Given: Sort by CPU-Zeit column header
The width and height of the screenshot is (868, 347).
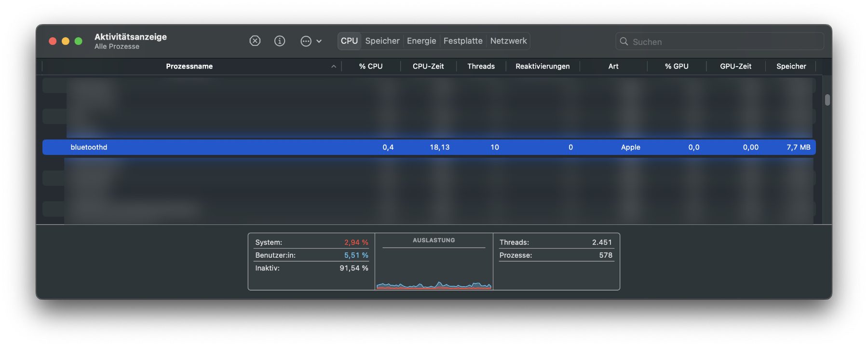Looking at the screenshot, I should pyautogui.click(x=428, y=67).
